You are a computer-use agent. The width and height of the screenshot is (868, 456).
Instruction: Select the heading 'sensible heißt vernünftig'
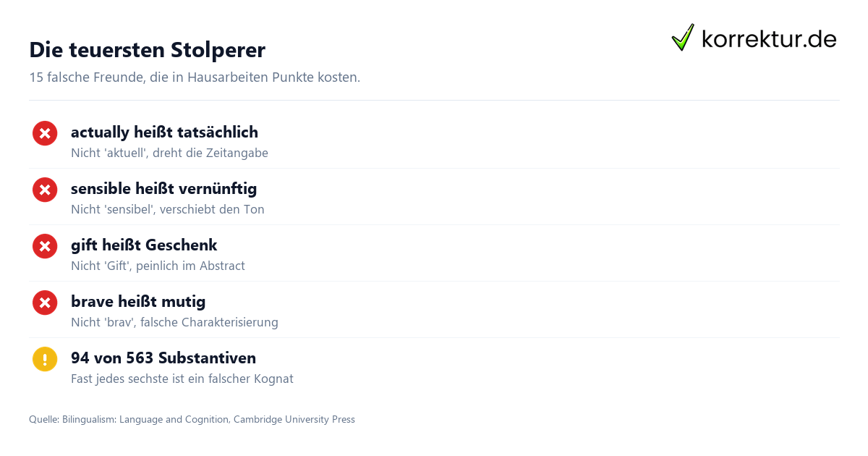click(x=163, y=189)
